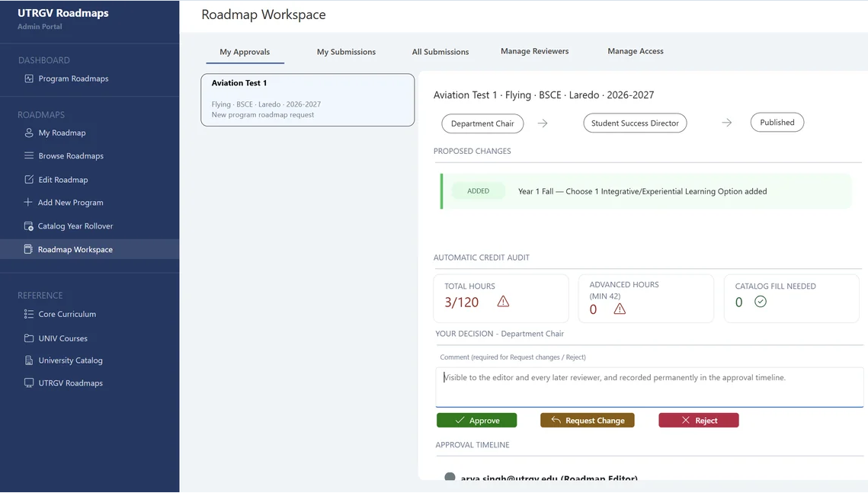This screenshot has height=493, width=868.
Task: Click the Catalog Year Rollover icon
Action: click(x=29, y=226)
